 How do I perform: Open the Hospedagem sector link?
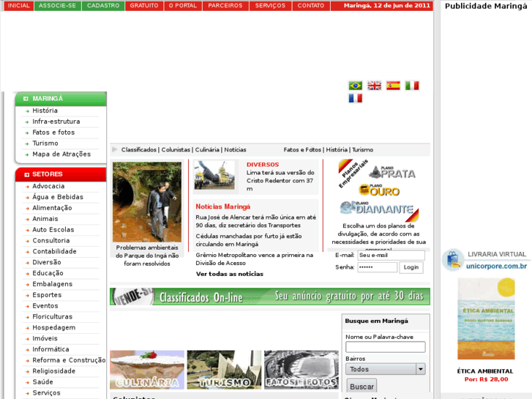(x=54, y=327)
